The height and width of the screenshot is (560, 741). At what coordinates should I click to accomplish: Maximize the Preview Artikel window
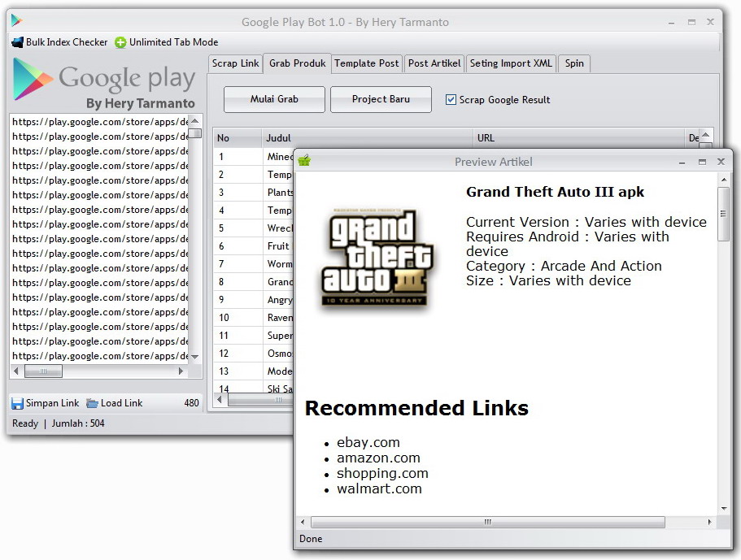[x=702, y=162]
